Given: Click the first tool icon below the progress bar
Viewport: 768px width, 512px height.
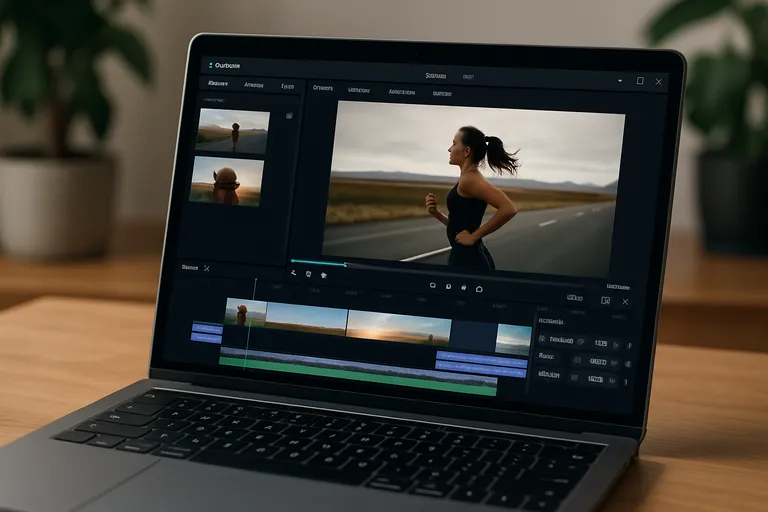Looking at the screenshot, I should pyautogui.click(x=293, y=273).
